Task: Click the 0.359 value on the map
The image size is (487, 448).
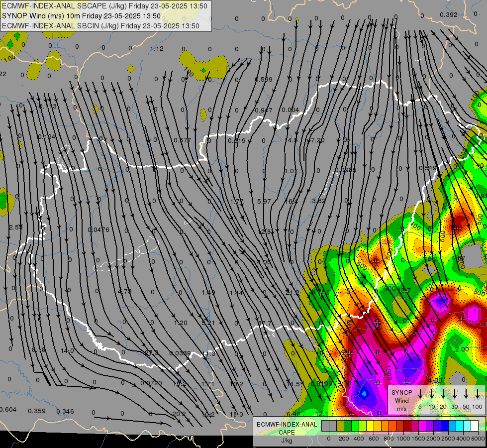Action: click(37, 411)
